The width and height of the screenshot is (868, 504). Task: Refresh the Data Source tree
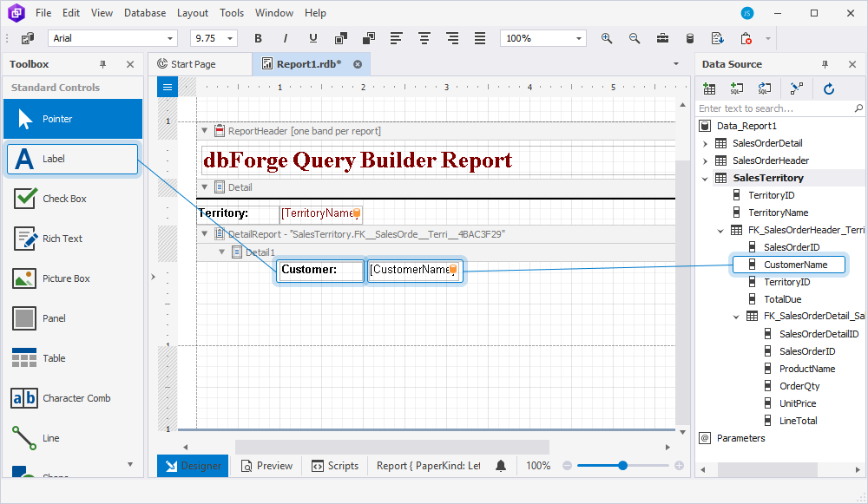829,88
